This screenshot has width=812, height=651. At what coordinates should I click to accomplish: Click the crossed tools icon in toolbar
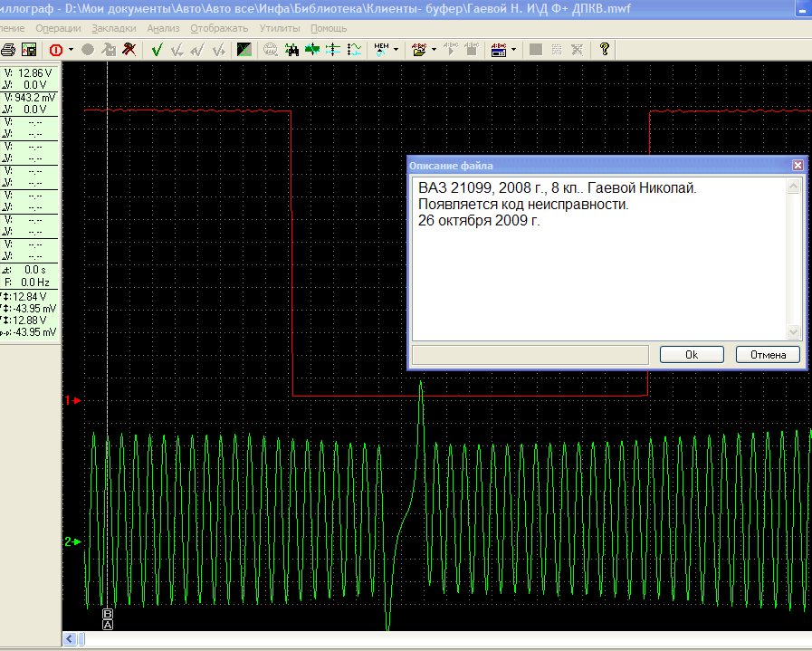coord(129,50)
